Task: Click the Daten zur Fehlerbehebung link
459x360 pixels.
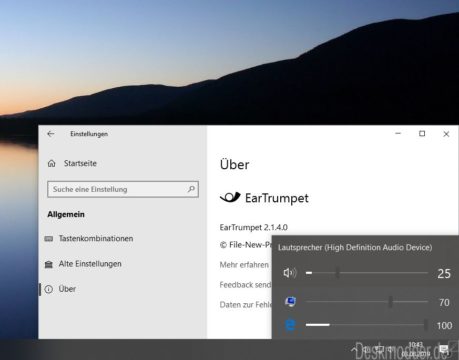Action: pos(246,305)
